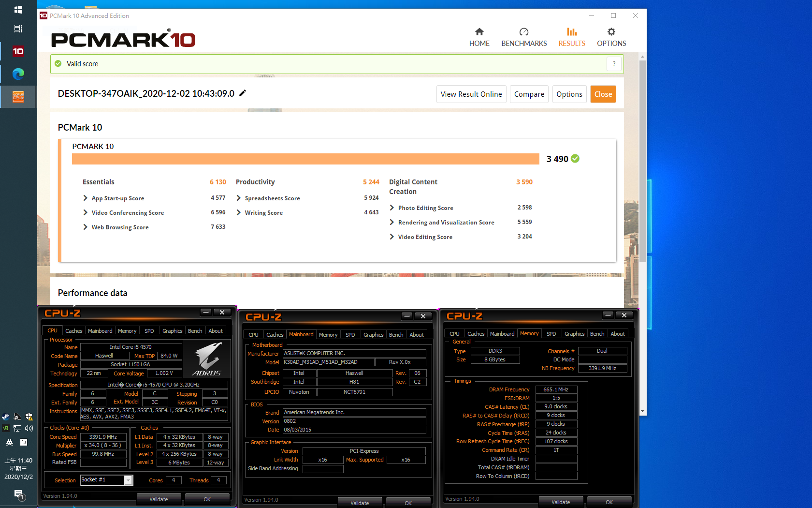Viewport: 812px width, 508px height.
Task: Open the result Options button
Action: (569, 94)
